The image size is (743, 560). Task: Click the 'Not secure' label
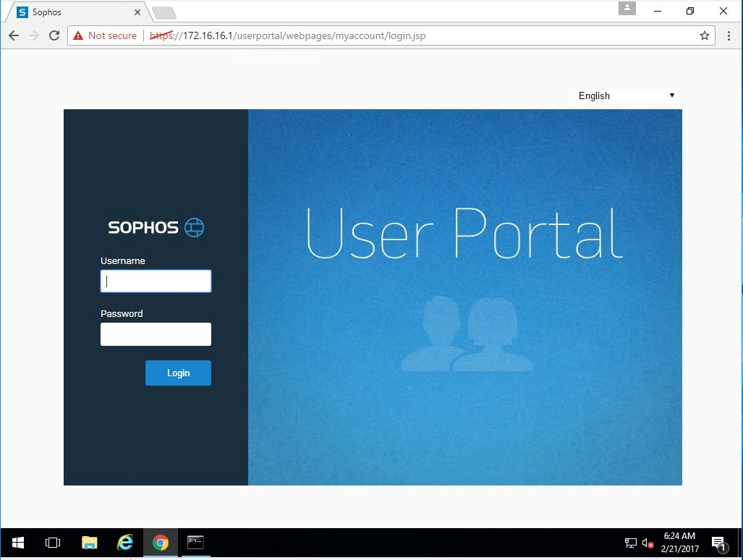[112, 35]
